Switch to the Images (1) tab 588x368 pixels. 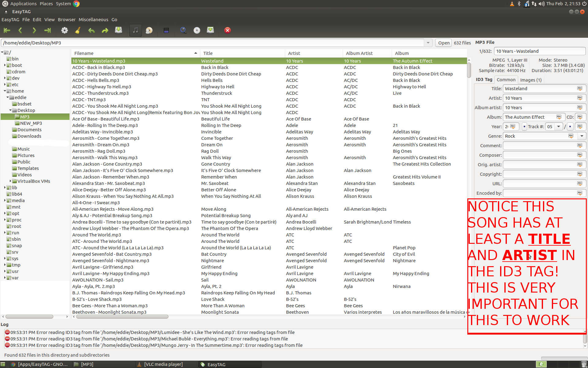coord(530,80)
